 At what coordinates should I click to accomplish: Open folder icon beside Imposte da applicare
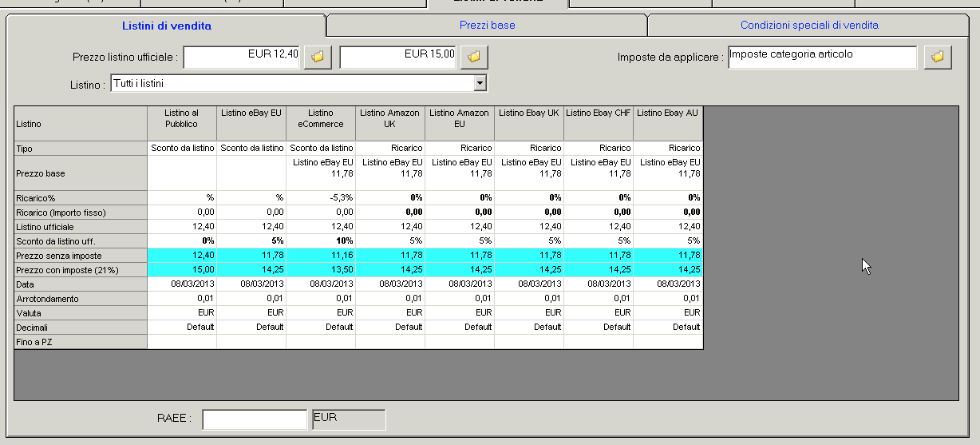[938, 57]
